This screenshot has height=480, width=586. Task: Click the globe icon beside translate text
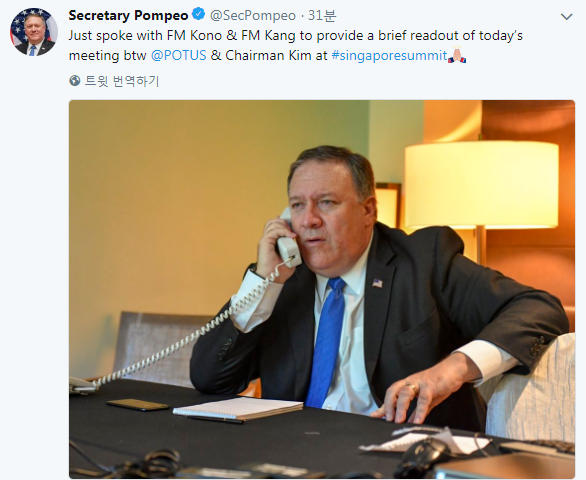pos(74,81)
